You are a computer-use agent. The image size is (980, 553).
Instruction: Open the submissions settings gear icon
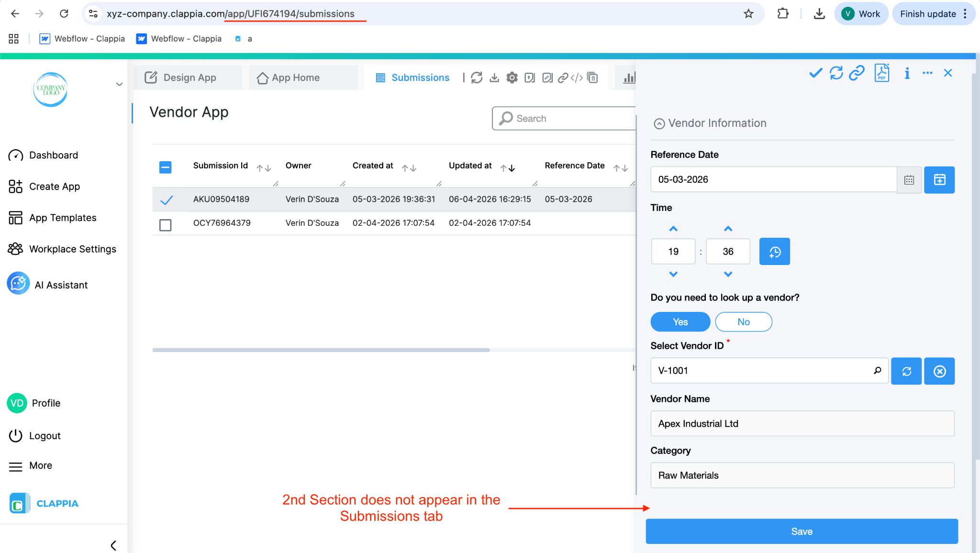[x=512, y=78]
